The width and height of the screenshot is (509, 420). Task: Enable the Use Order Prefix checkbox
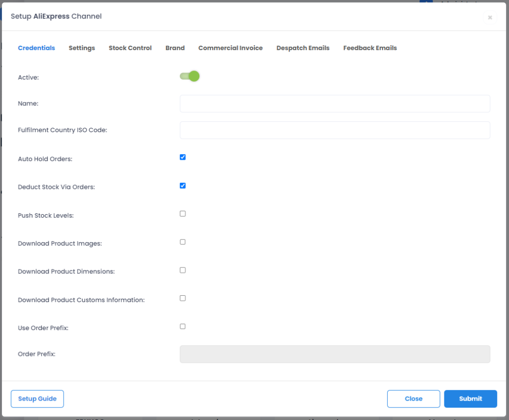[x=183, y=326]
